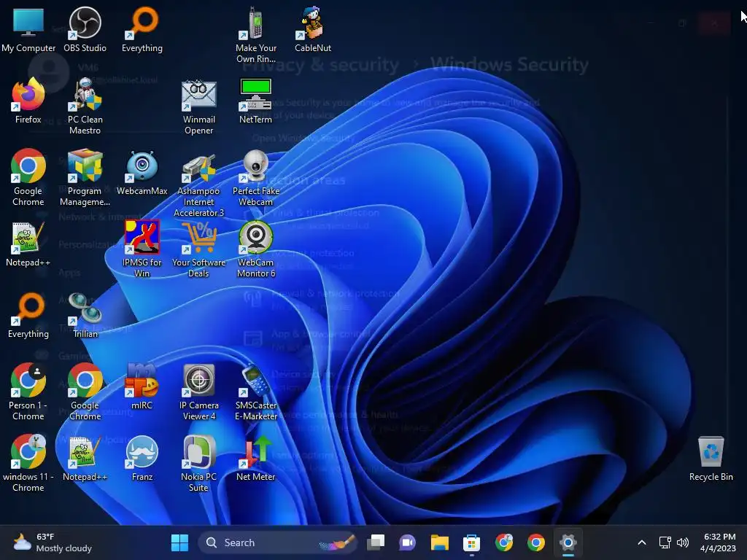Open the Recycle Bin
This screenshot has height=560, width=747.
point(711,458)
